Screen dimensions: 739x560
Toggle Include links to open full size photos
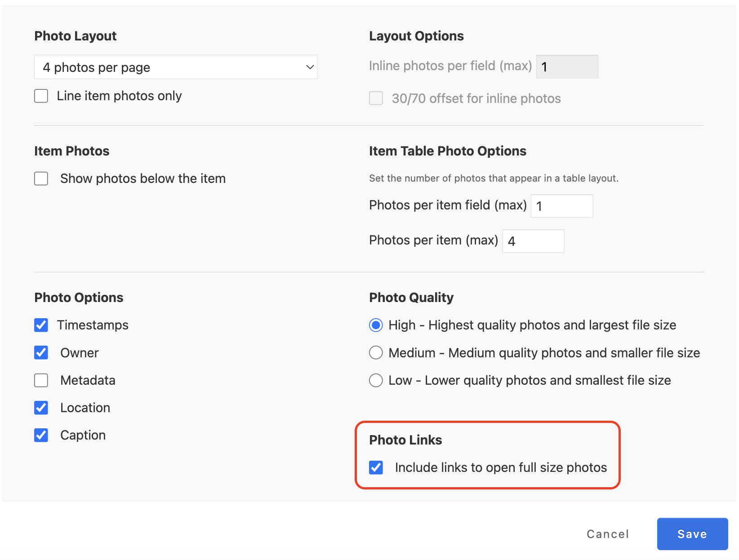point(376,467)
